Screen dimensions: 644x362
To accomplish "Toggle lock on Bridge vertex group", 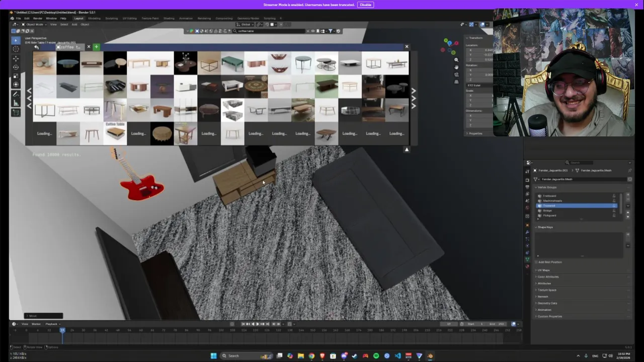I will click(x=614, y=211).
